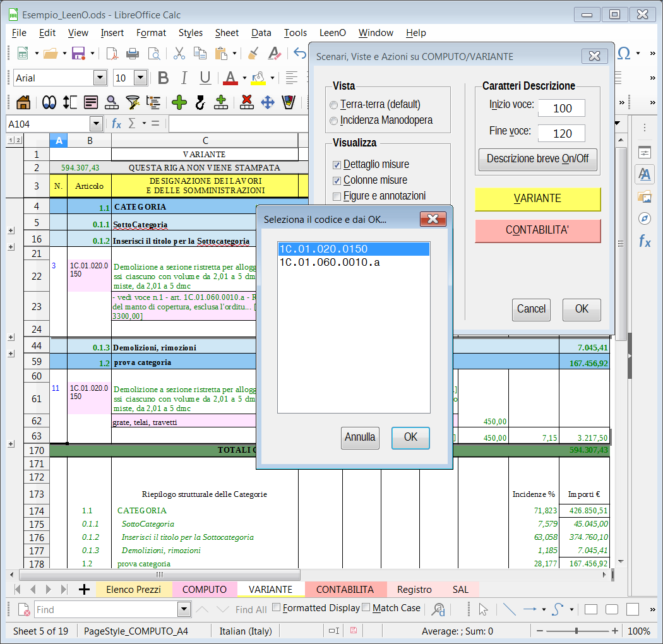
Task: Click the LeenO black hook icon
Action: 200,102
